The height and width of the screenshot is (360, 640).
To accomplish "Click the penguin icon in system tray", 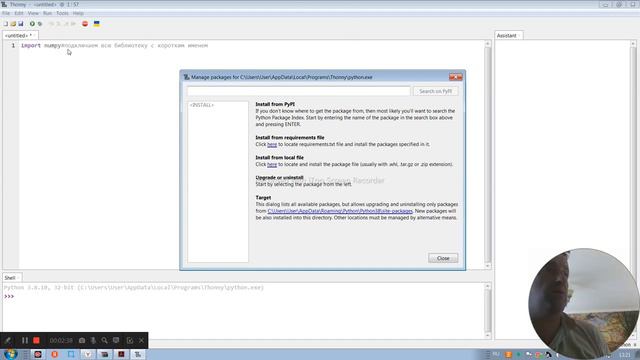I will [548, 355].
